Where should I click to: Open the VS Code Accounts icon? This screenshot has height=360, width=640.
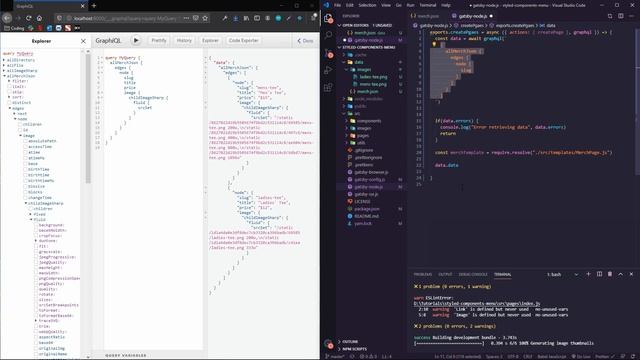pos(328,344)
